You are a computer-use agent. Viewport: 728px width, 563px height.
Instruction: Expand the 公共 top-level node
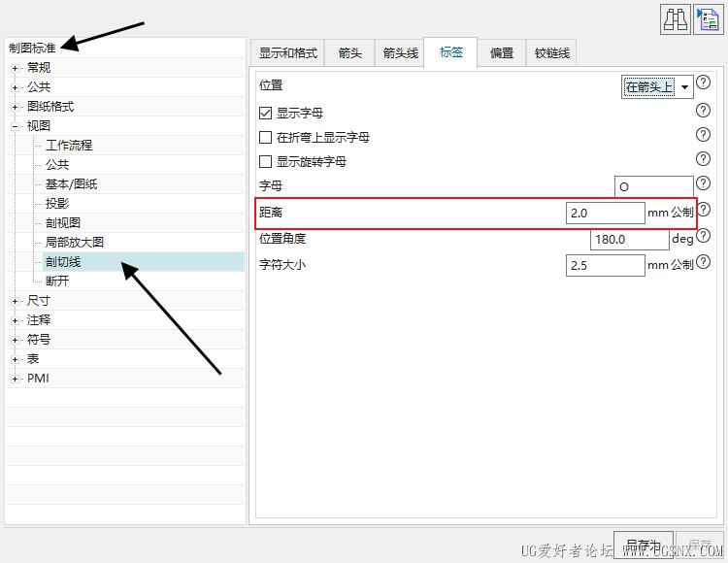pyautogui.click(x=15, y=87)
